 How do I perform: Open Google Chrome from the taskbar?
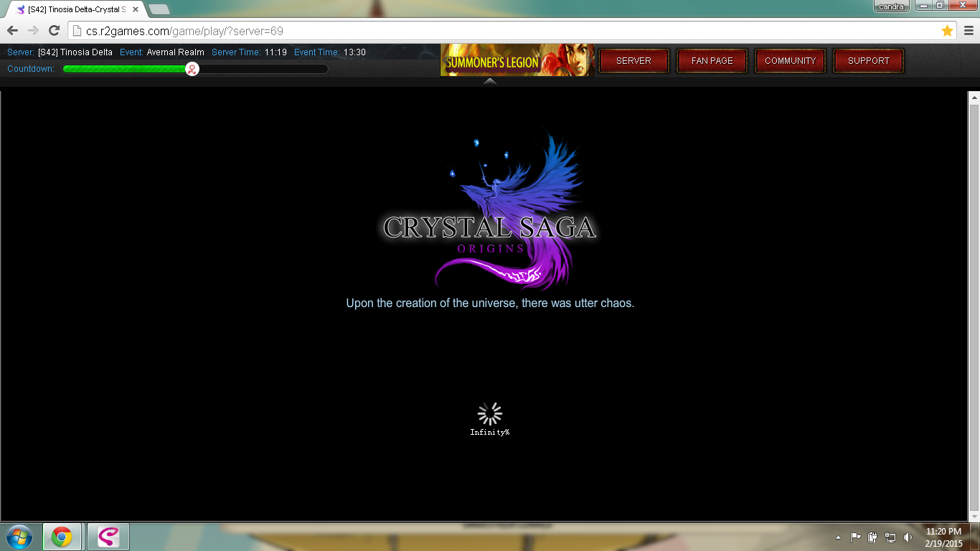(62, 537)
